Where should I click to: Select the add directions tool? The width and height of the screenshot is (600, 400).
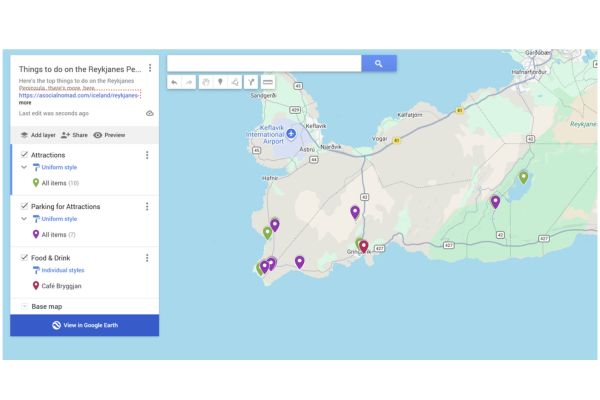click(x=251, y=82)
